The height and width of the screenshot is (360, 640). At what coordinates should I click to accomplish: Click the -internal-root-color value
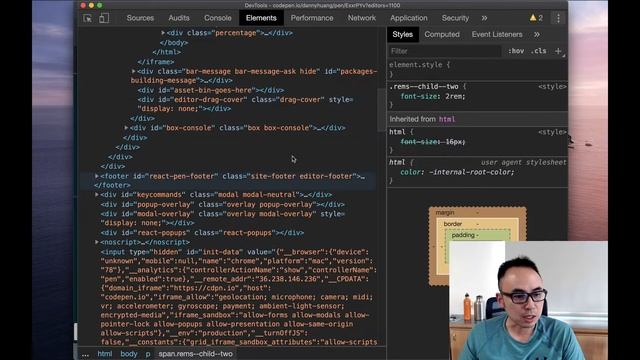(x=469, y=172)
